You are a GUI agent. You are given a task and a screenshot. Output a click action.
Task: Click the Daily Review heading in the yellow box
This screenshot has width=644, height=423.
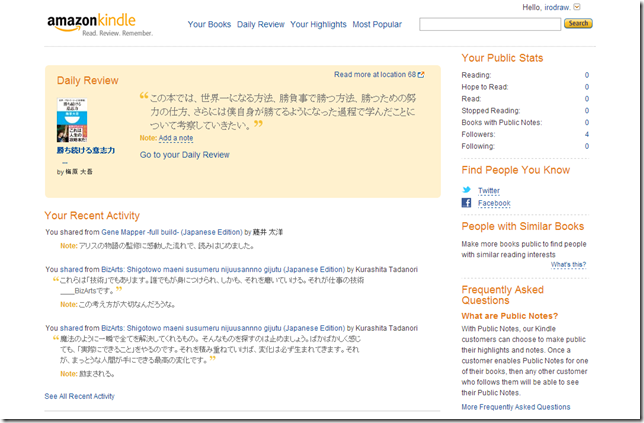tap(87, 80)
